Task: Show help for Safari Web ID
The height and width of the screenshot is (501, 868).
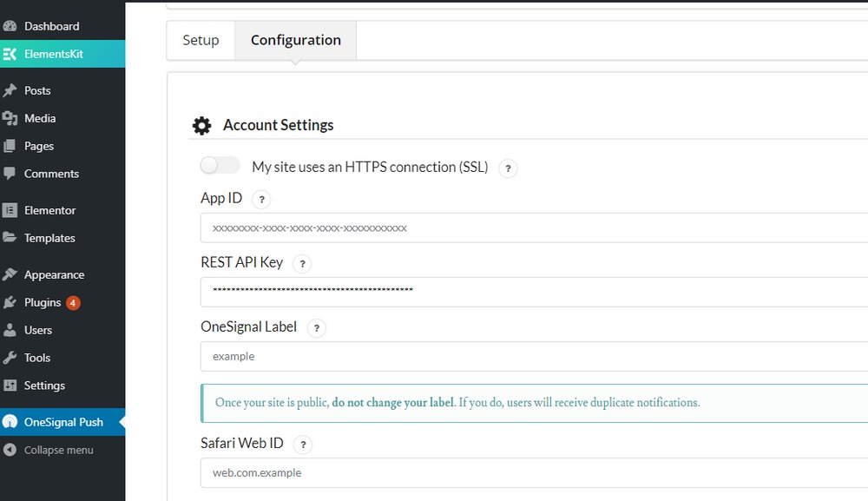Action: coord(303,445)
